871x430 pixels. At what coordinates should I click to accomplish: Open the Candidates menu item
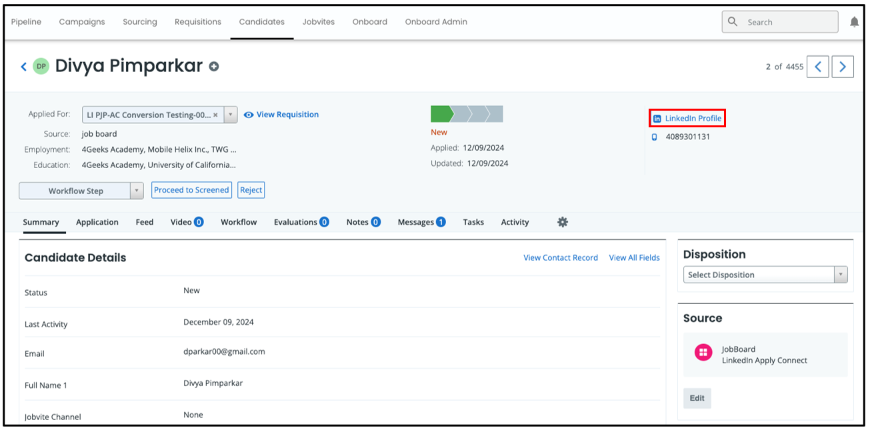[x=261, y=21]
